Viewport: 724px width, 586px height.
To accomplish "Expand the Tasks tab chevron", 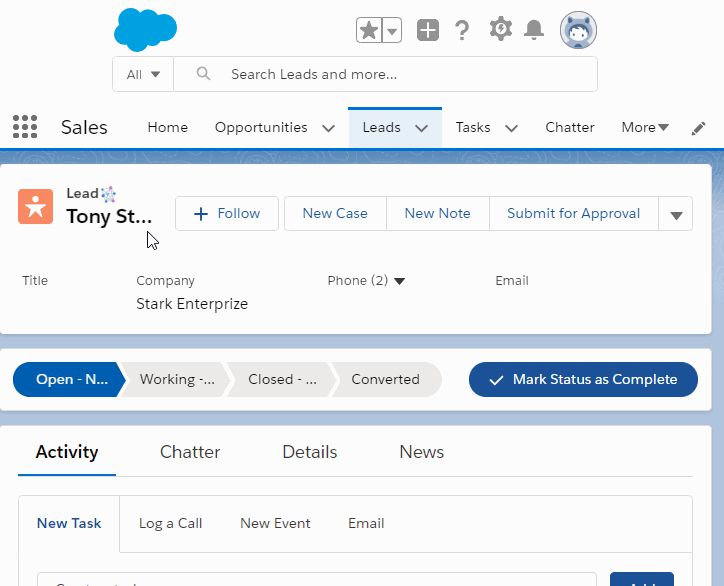I will click(x=511, y=128).
